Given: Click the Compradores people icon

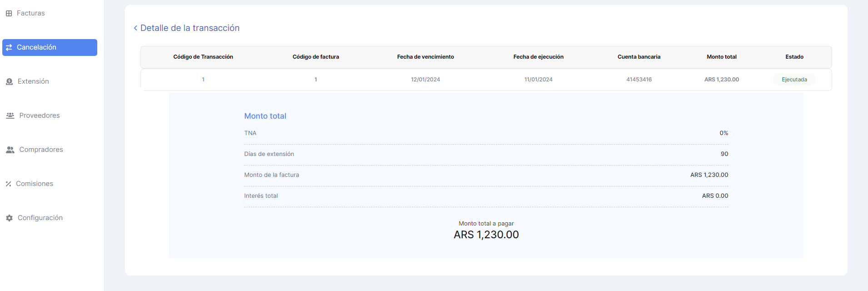Looking at the screenshot, I should pos(10,150).
